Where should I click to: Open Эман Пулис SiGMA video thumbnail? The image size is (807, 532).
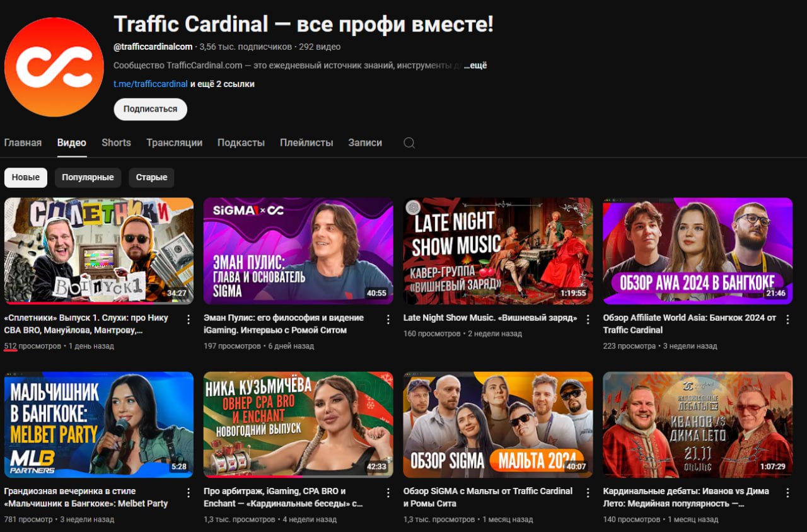point(298,251)
